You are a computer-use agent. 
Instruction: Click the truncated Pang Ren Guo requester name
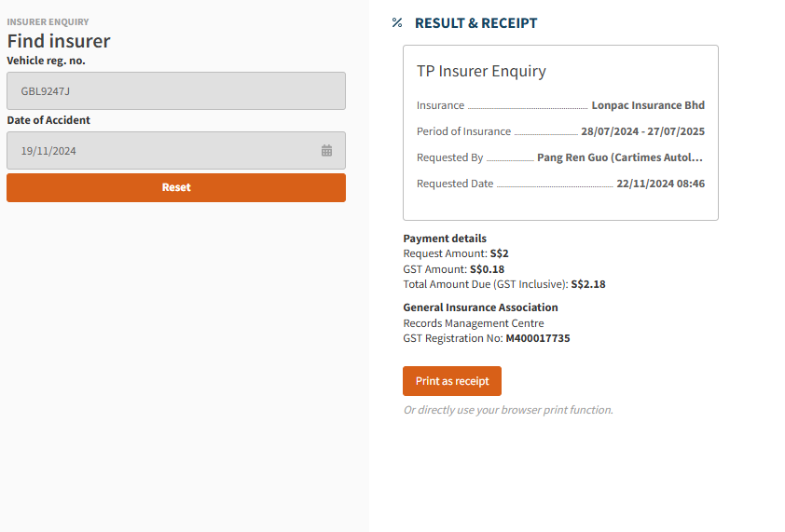click(x=620, y=157)
